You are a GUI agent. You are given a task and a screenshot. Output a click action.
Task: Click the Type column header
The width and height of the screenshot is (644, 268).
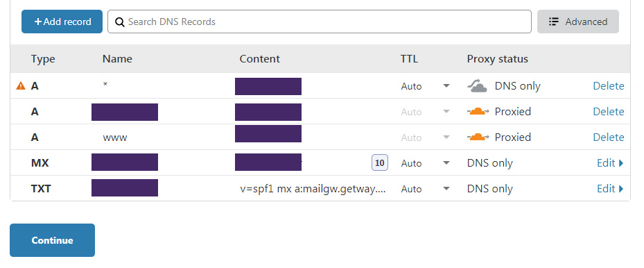43,59
